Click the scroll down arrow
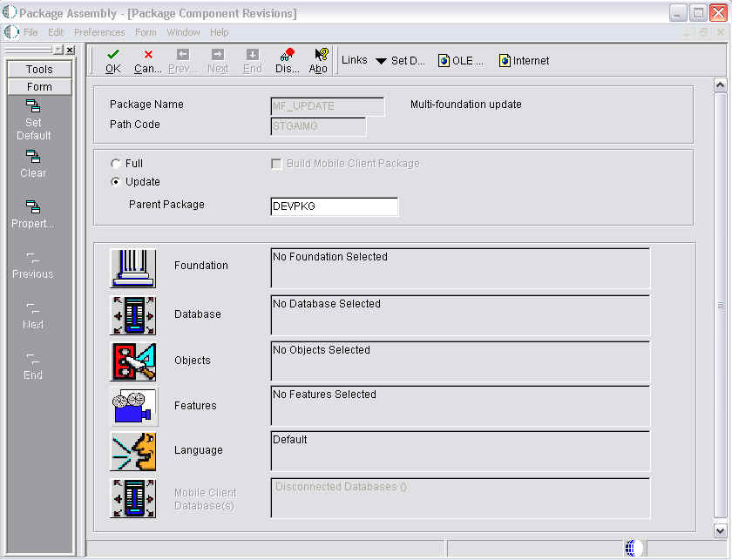The image size is (732, 560). tap(721, 530)
